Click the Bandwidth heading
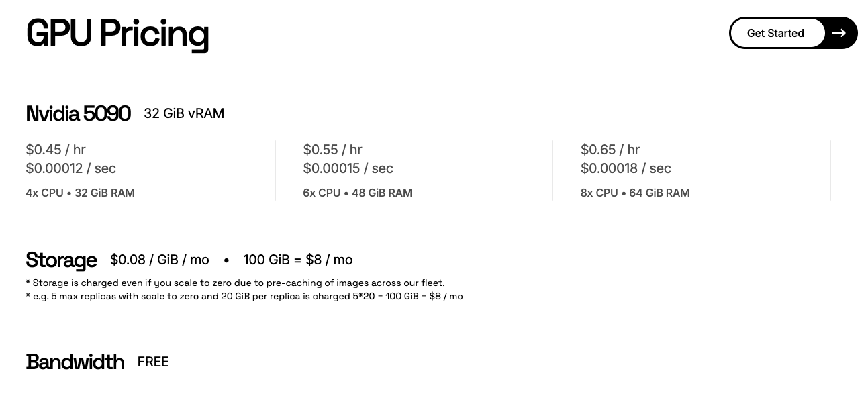Screen dimensions: 868x410 [75, 362]
